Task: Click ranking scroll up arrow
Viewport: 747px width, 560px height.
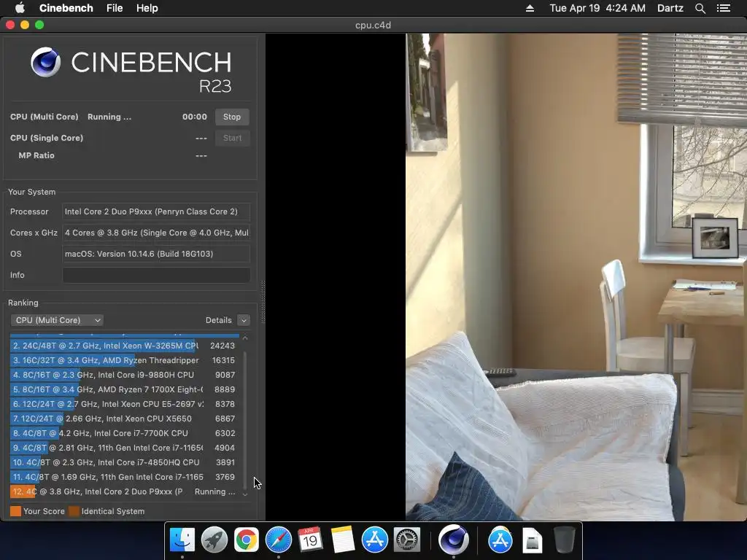Action: (245, 338)
